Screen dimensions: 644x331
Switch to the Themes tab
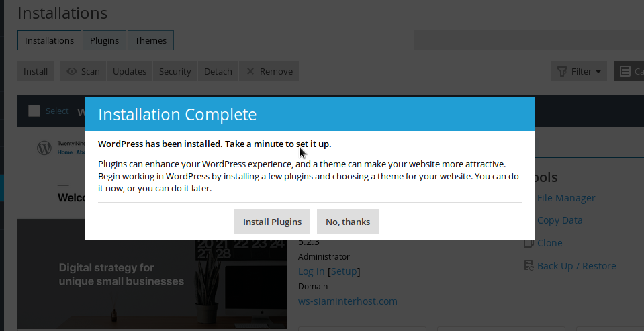(x=150, y=40)
